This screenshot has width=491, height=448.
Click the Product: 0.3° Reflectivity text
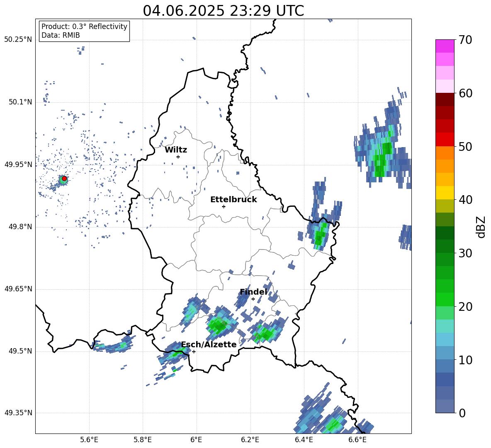coord(84,27)
